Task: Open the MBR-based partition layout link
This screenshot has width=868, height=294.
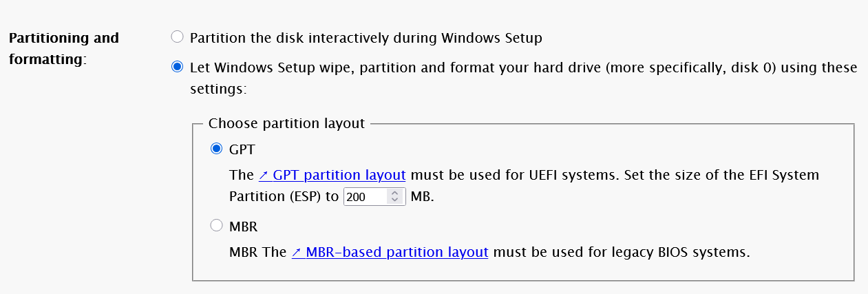Action: pos(396,252)
